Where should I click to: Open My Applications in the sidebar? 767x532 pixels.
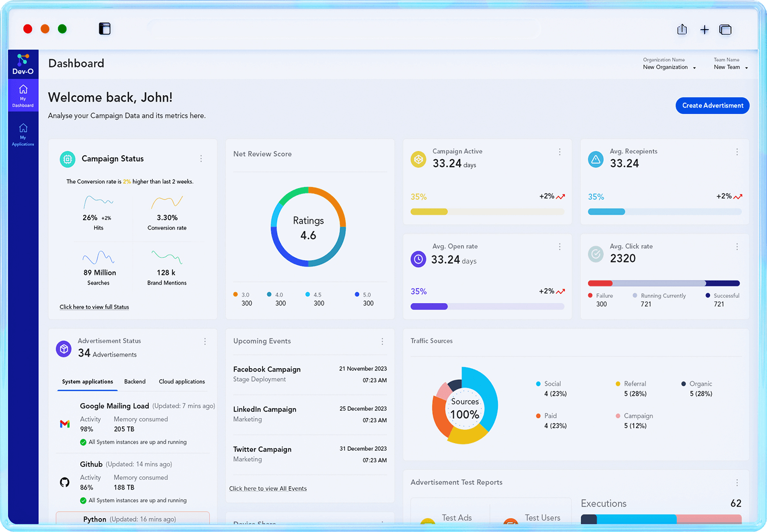(23, 134)
